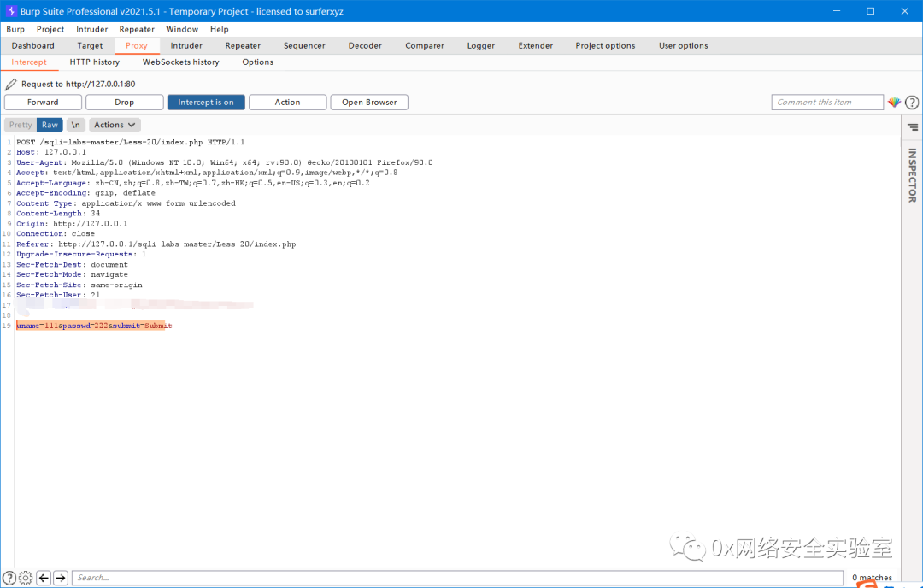Click the Comment this item field

coord(827,103)
